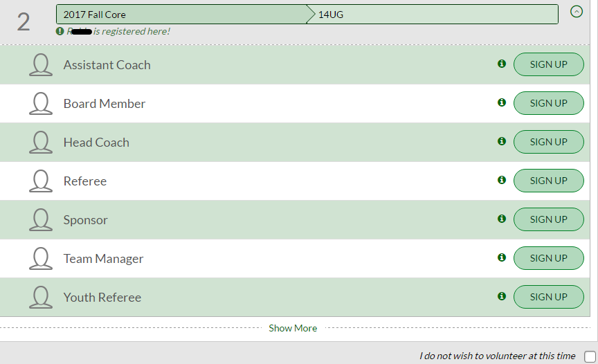598x364 pixels.
Task: View Team Manager info icon
Action: 502,257
